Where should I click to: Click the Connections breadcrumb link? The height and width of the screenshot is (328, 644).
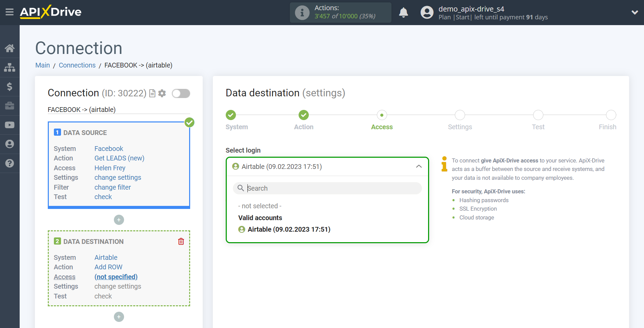77,65
